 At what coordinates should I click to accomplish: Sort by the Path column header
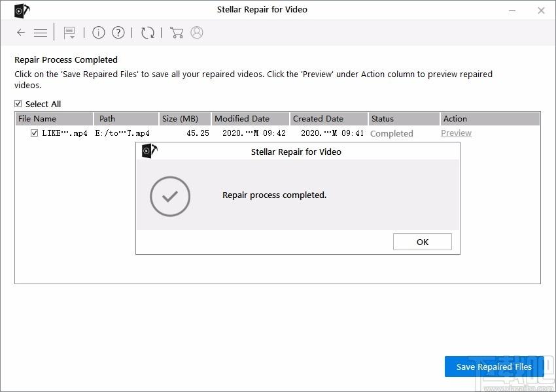[x=126, y=119]
